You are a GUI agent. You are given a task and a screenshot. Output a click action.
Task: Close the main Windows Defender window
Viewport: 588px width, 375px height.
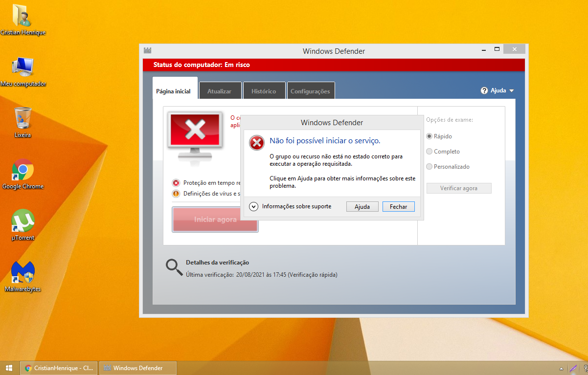coord(514,49)
